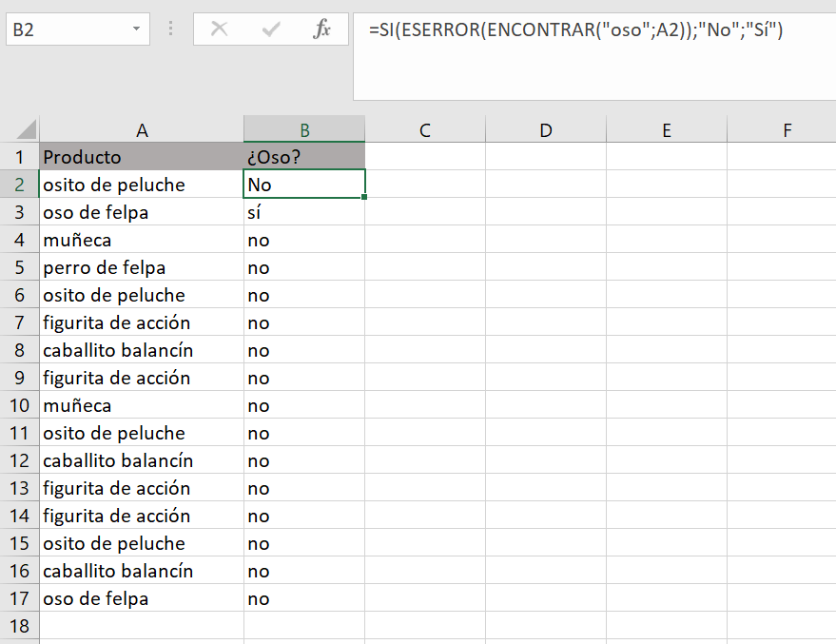This screenshot has height=644, width=836.
Task: Select row 17 header
Action: (x=20, y=598)
